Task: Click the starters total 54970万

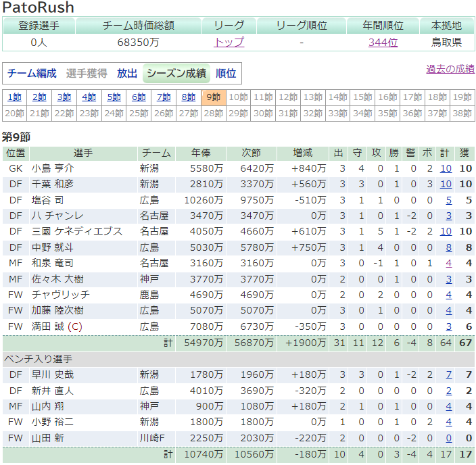Action: click(x=204, y=343)
